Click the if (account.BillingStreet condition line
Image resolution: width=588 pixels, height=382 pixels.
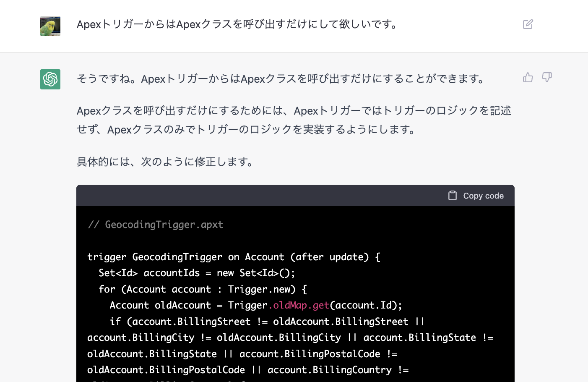click(x=267, y=322)
